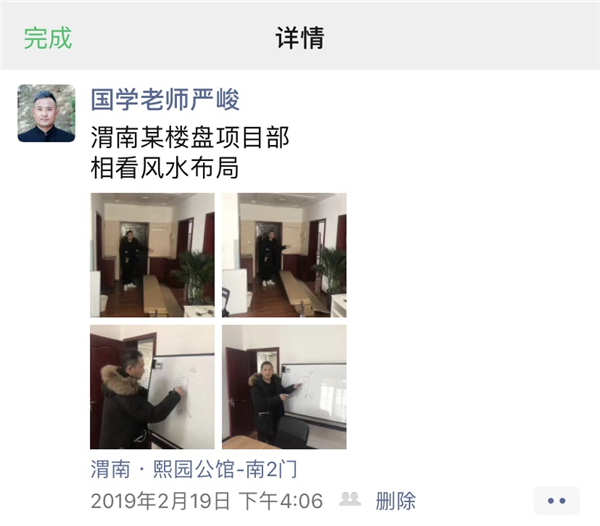This screenshot has height=526, width=600.
Task: Tap the green plant in the first photo
Action: pyautogui.click(x=196, y=277)
